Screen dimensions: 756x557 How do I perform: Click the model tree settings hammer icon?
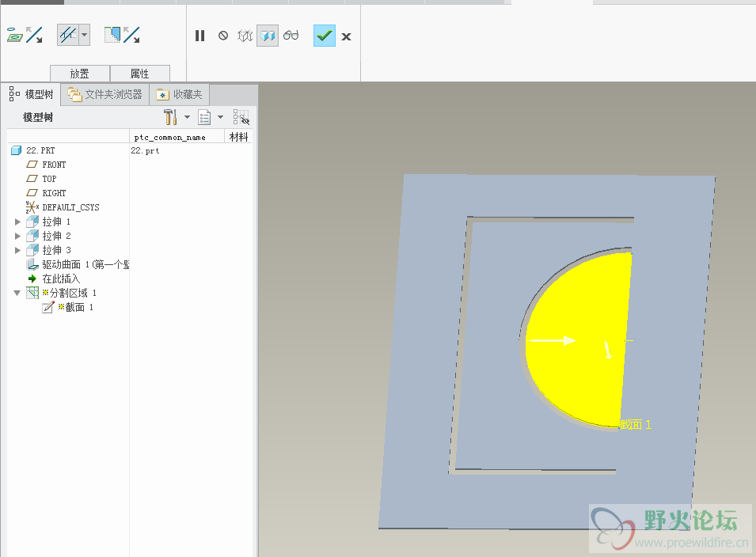pos(170,117)
